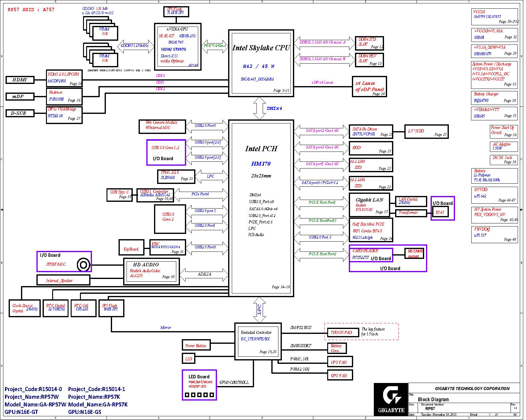
Task: Click the RJ45 box
Action: tap(440, 212)
